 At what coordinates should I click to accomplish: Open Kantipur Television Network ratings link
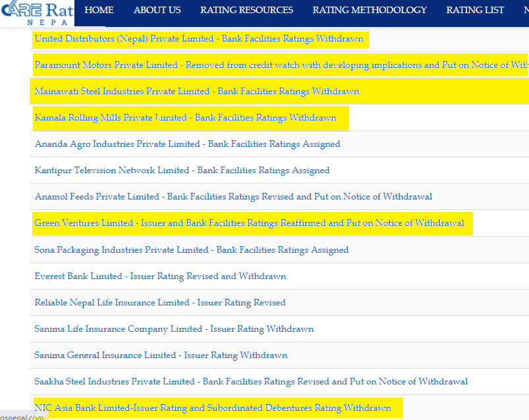click(x=182, y=171)
